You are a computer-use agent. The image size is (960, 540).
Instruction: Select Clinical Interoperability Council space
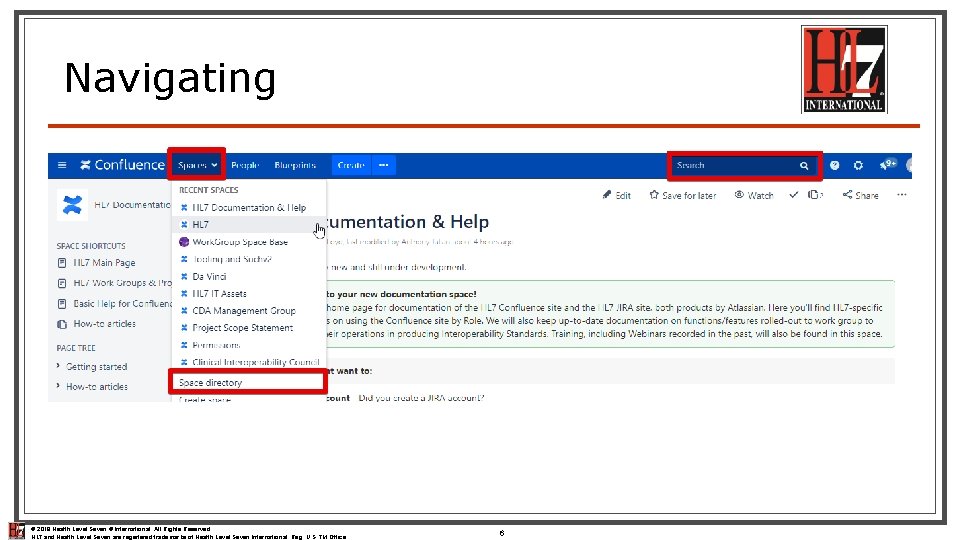point(249,362)
